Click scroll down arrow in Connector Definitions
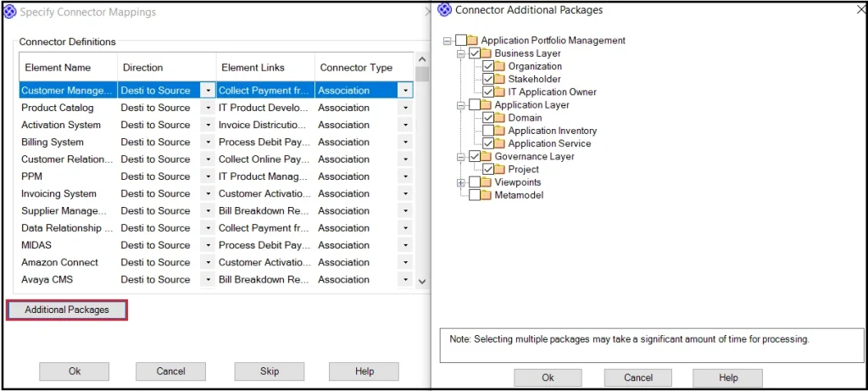 tap(422, 282)
